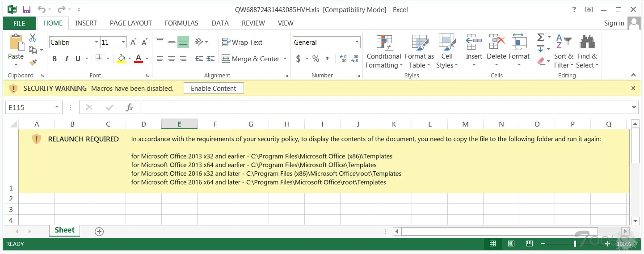The image size is (644, 254).
Task: Open the FILE menu
Action: (x=19, y=23)
